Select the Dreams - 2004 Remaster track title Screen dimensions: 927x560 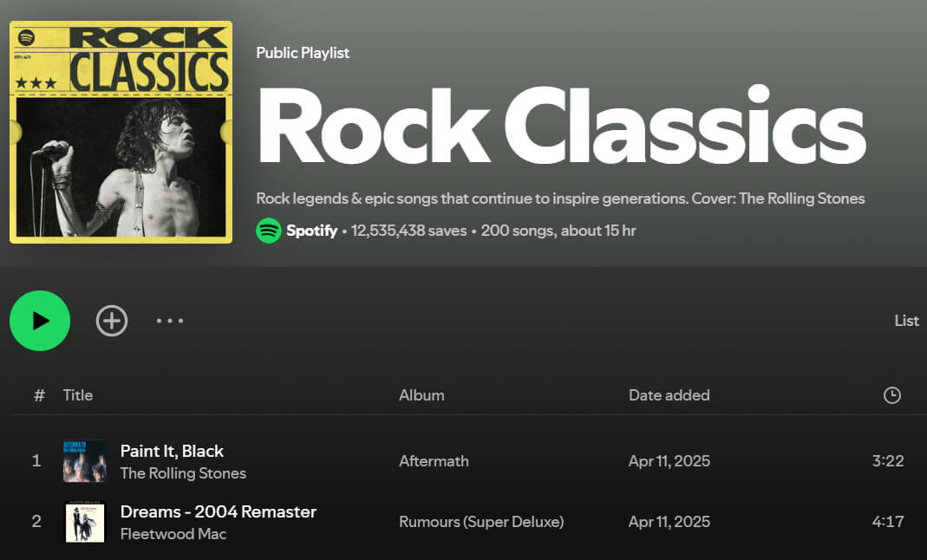pyautogui.click(x=218, y=511)
